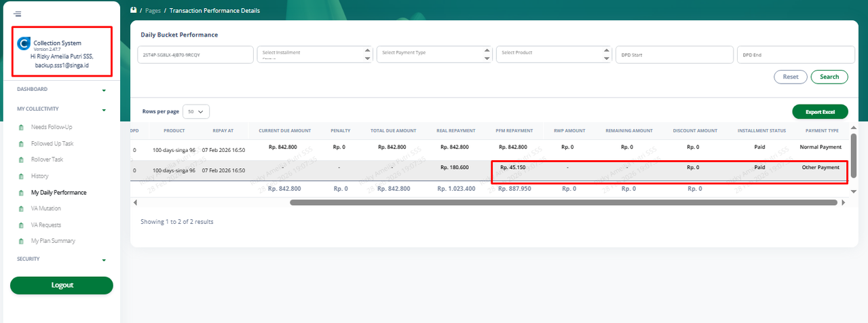Click the RWP AMOUNT column header

(x=569, y=130)
